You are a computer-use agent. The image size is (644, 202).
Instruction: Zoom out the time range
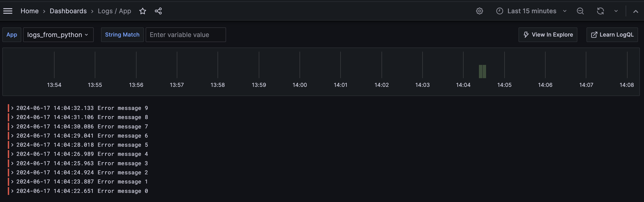(x=581, y=11)
